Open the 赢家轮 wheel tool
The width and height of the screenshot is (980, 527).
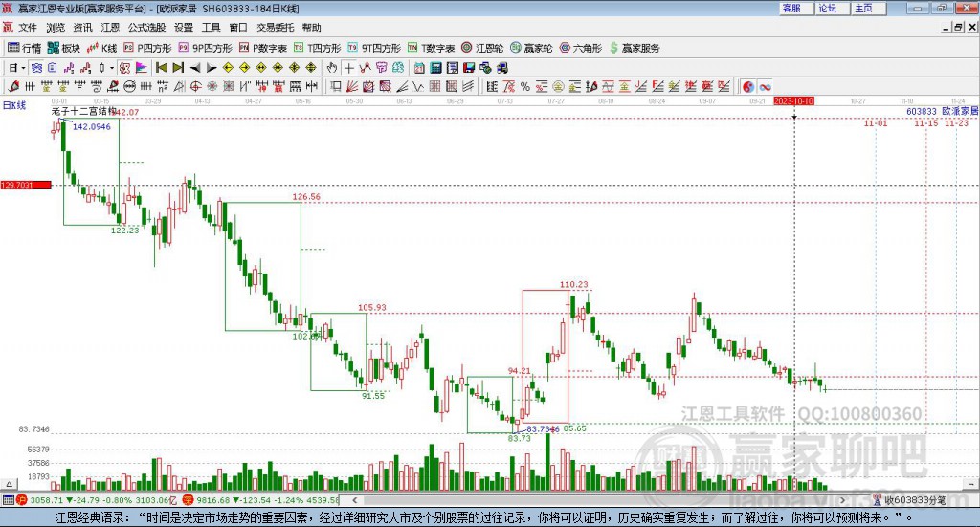531,48
